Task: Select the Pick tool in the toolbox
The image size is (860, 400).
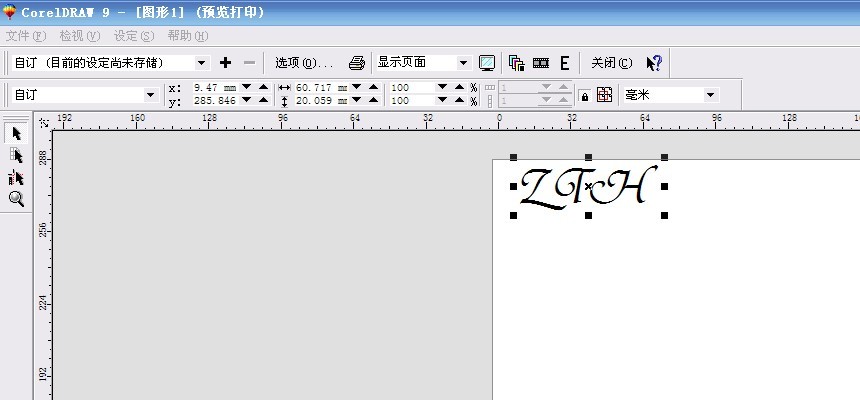Action: coord(16,133)
